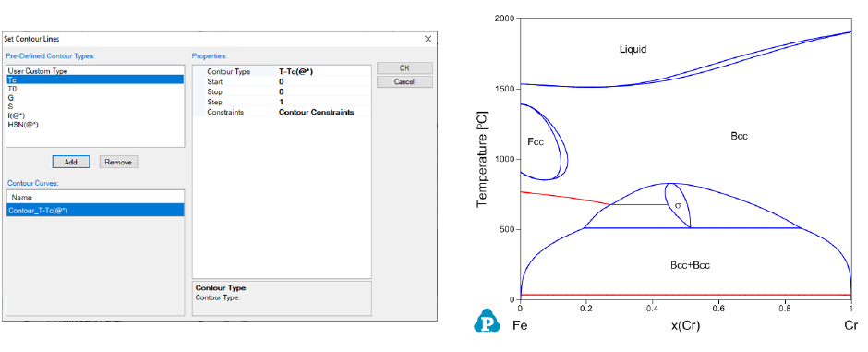Cancel the Set Contour Lines dialog
Image resolution: width=868 pixels, height=352 pixels.
(x=404, y=81)
